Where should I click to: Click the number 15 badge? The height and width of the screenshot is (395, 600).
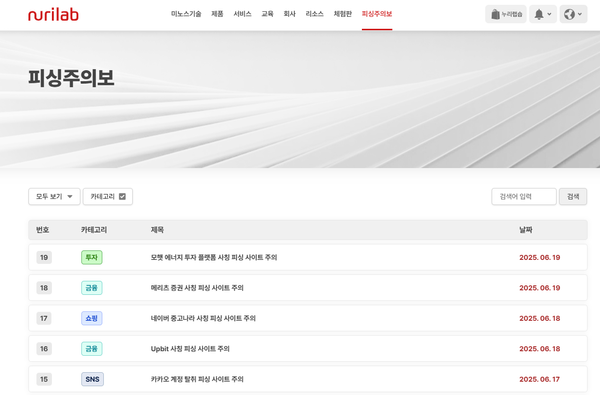[44, 379]
